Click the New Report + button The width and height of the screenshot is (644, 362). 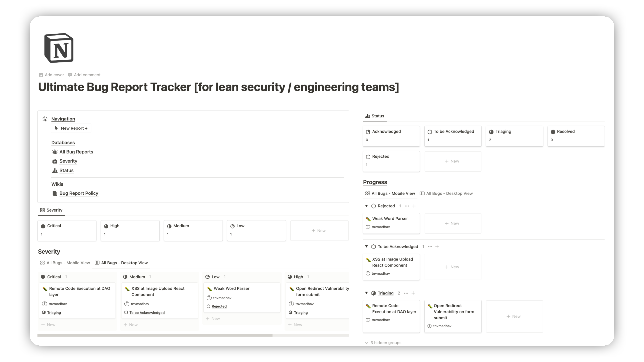tap(71, 128)
